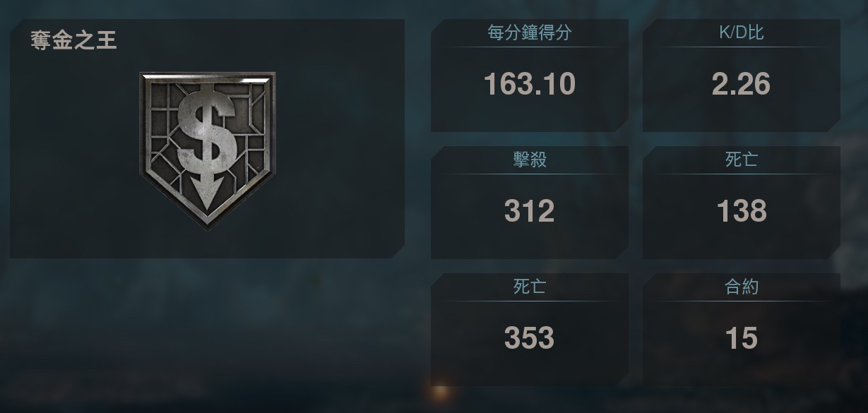Click the 2.26 ratio value
Image resolution: width=868 pixels, height=413 pixels.
(741, 84)
